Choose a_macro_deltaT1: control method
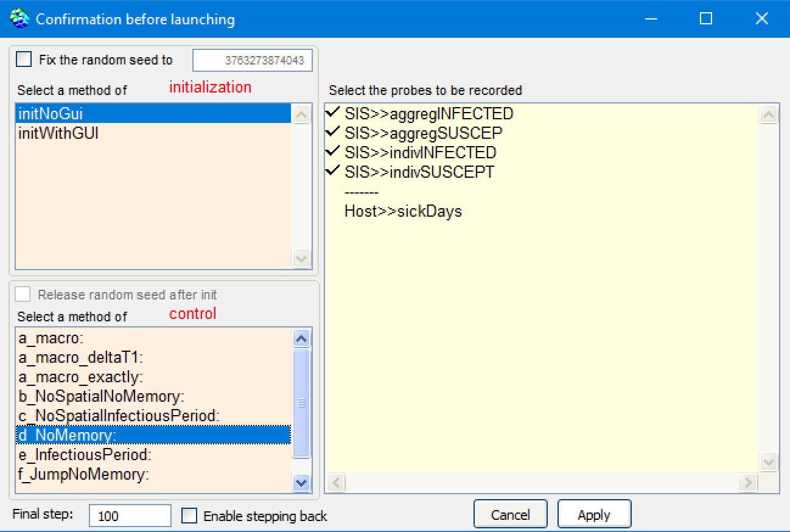This screenshot has height=532, width=790. 81,357
